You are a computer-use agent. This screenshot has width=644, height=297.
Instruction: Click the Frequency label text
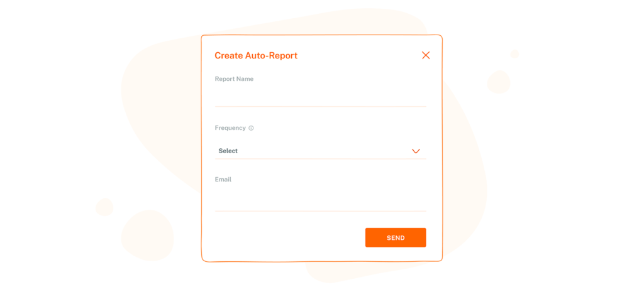(x=230, y=127)
